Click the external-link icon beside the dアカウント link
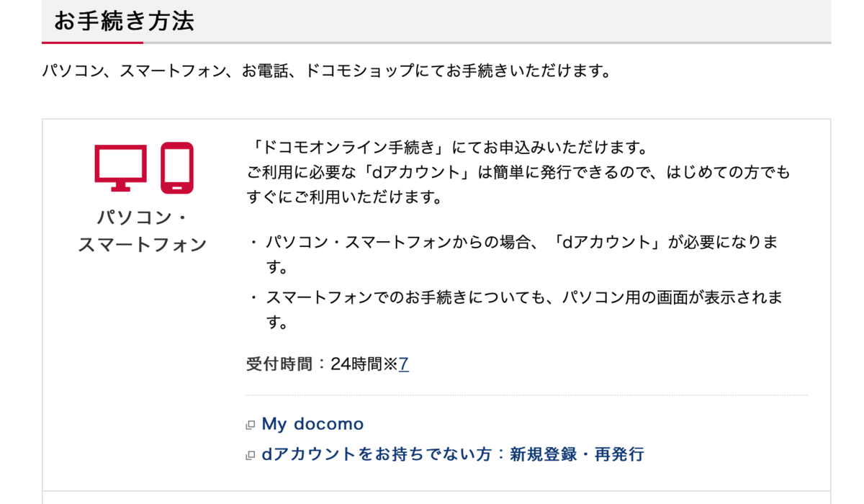The width and height of the screenshot is (864, 504). (x=250, y=454)
